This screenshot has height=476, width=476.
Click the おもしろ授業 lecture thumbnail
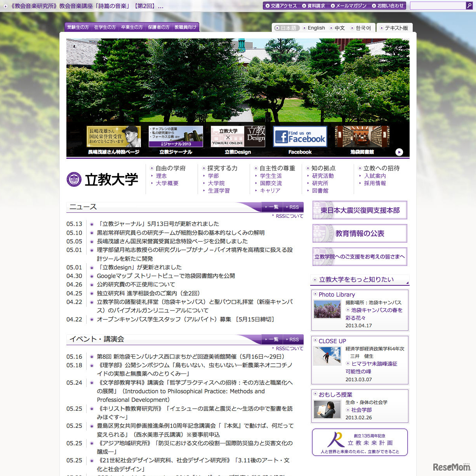coord(327,410)
